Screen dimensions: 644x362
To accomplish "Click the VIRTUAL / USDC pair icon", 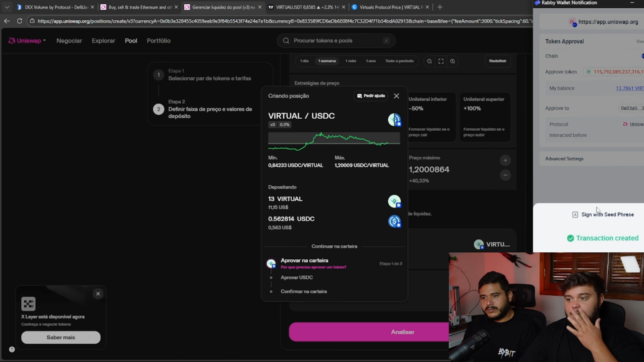I will pos(394,120).
